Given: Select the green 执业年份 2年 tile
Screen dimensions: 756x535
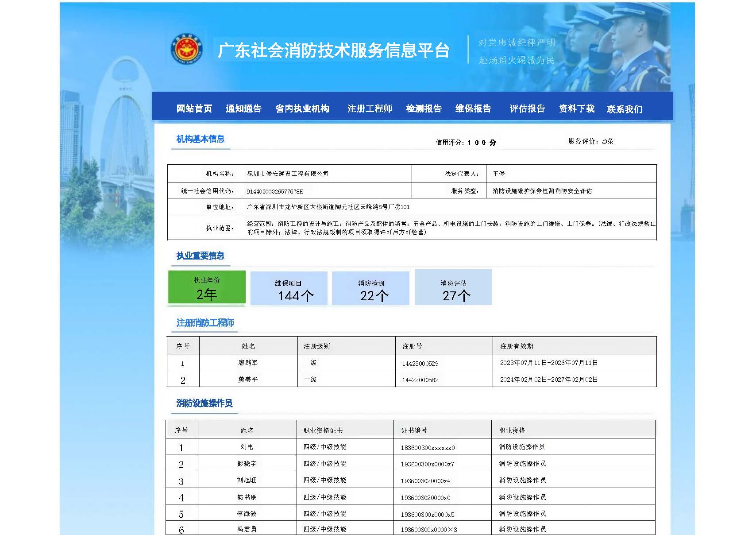Looking at the screenshot, I should click(207, 287).
